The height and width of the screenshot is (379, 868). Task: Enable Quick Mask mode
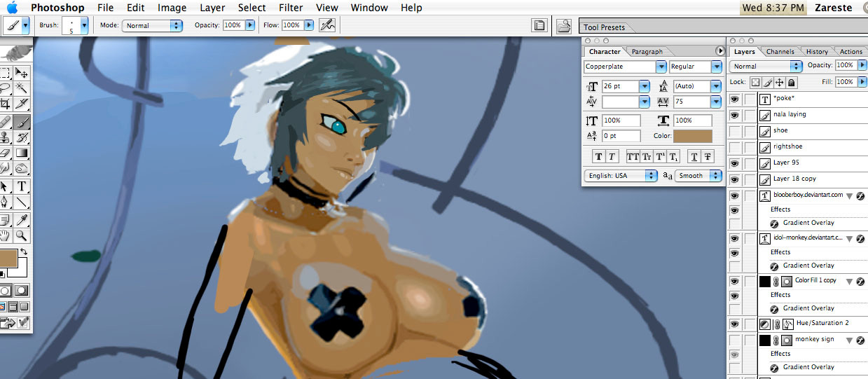(22, 291)
